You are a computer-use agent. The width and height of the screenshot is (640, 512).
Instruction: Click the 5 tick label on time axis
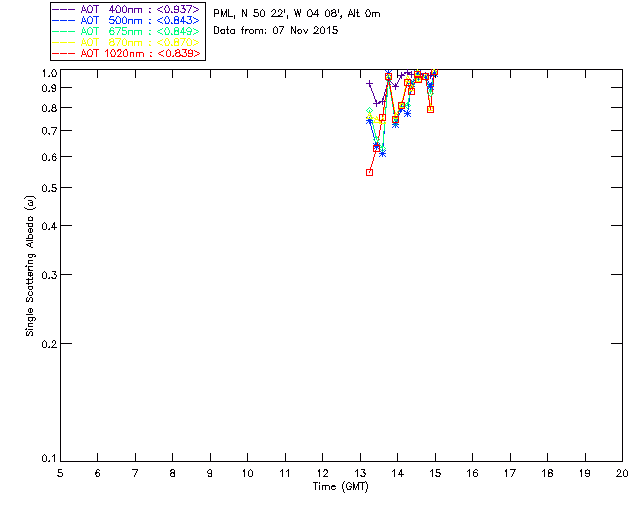point(60,472)
